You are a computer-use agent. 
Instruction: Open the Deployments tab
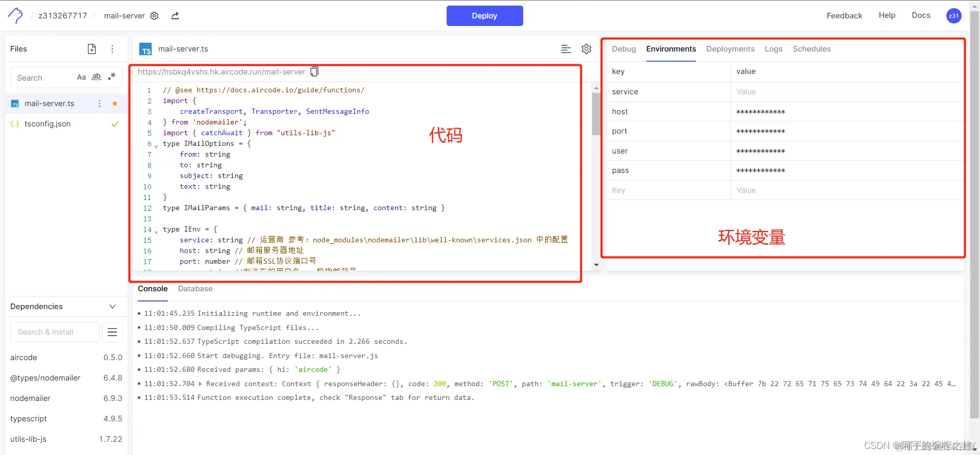click(730, 49)
